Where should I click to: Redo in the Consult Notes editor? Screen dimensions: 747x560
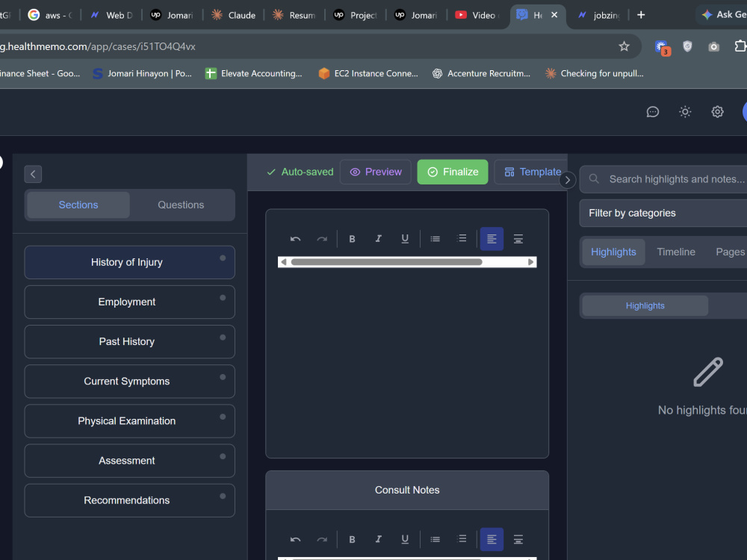point(322,540)
